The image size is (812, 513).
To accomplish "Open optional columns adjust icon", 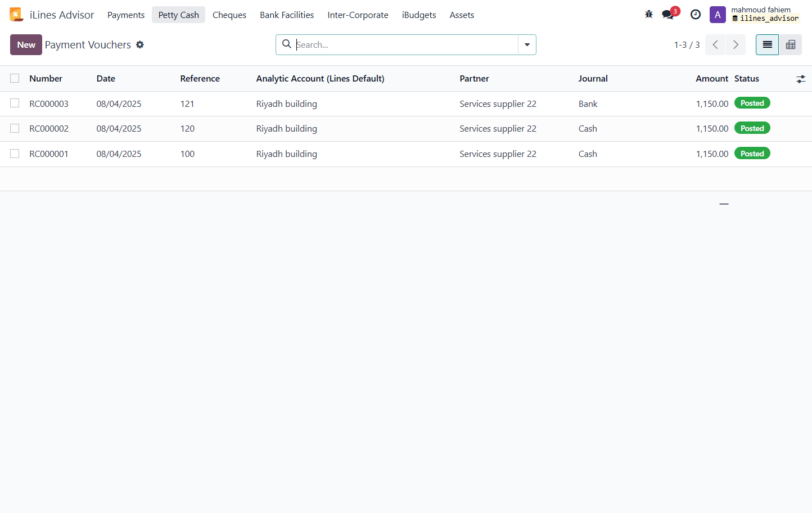I will point(801,79).
